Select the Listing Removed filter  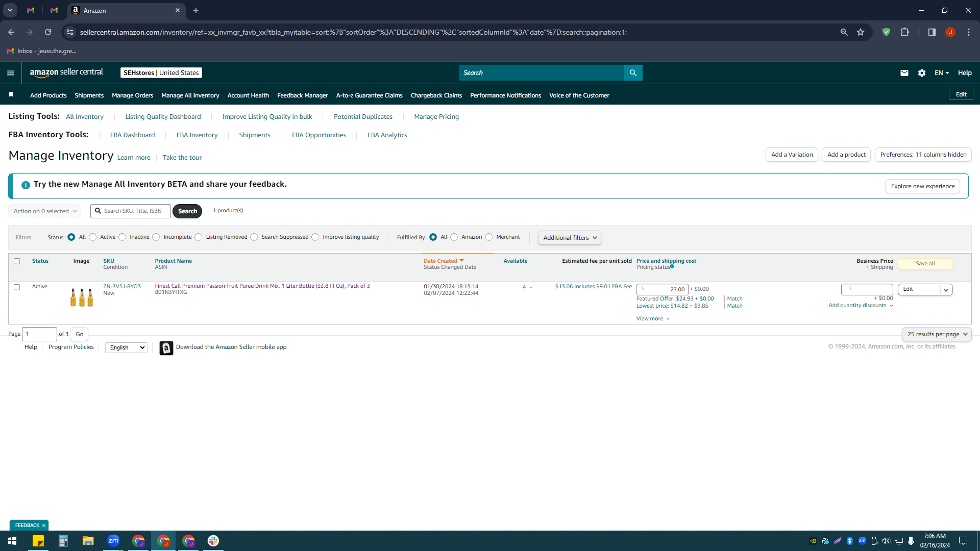[x=199, y=237]
